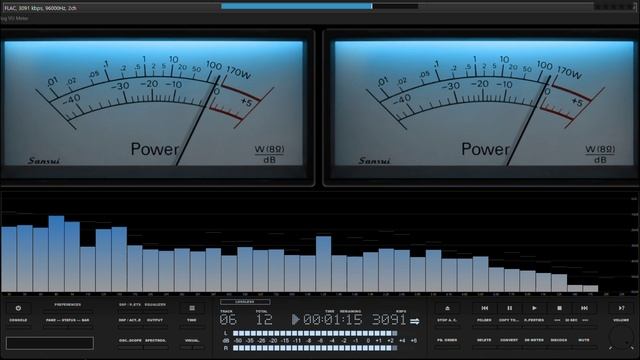640x360 pixels.
Task: Click the eject/open file icon
Action: (447, 308)
